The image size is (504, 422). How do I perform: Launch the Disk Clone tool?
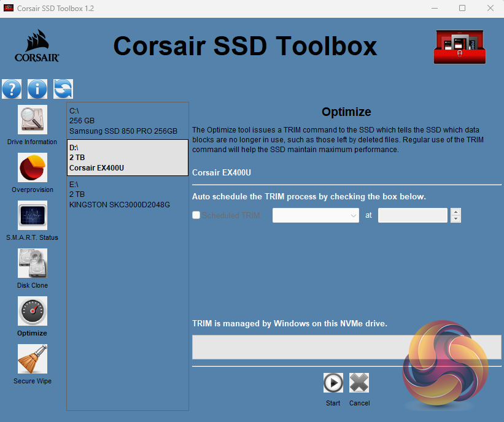coord(33,264)
